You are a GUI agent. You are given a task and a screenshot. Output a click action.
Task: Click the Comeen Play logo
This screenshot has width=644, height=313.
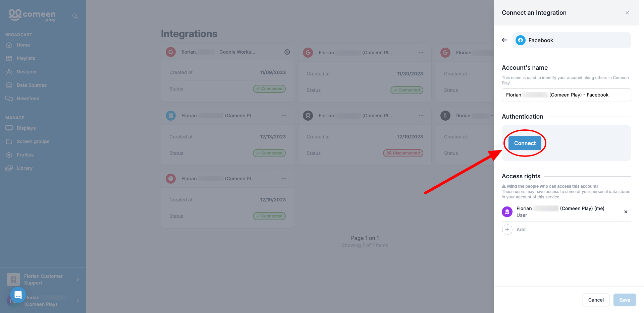(32, 15)
